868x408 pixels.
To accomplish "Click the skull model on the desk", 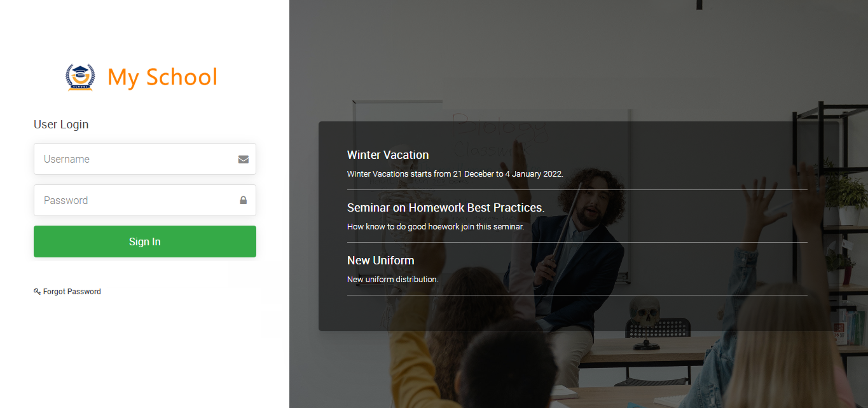I will 645,316.
